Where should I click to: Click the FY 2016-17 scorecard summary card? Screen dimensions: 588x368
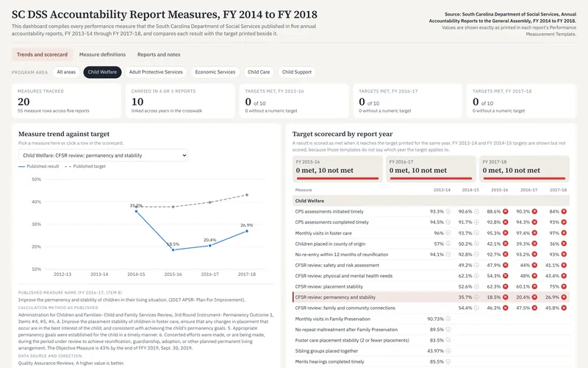(431, 169)
